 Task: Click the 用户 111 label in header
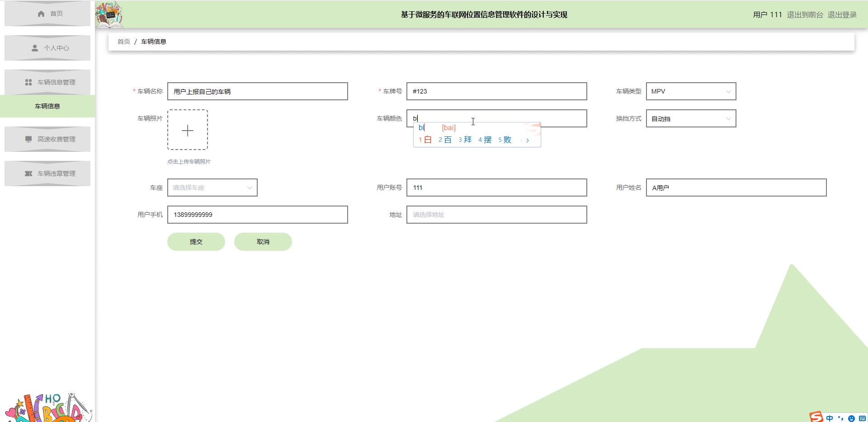[767, 14]
